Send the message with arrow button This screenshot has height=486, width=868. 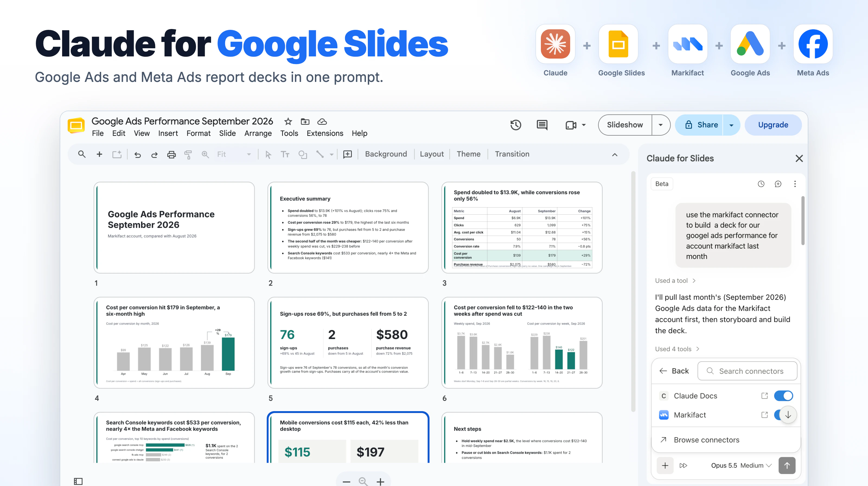coord(787,465)
